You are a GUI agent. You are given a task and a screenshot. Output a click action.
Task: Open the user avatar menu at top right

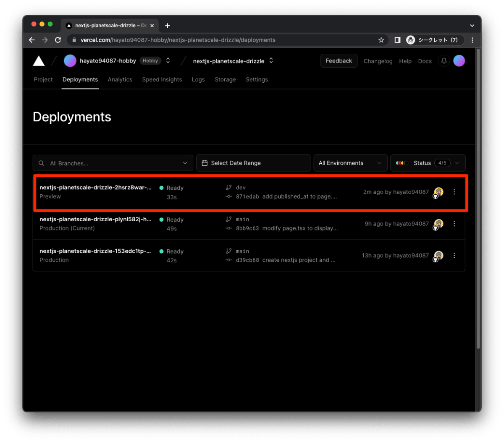click(x=459, y=61)
